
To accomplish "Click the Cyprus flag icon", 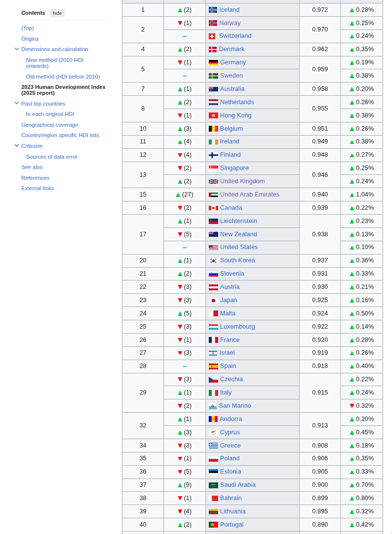I will (x=213, y=432).
